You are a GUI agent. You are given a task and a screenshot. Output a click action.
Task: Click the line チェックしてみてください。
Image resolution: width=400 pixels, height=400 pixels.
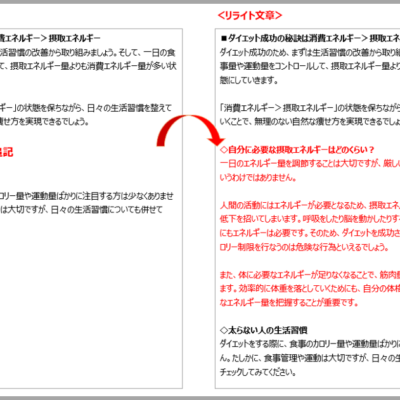tap(258, 372)
